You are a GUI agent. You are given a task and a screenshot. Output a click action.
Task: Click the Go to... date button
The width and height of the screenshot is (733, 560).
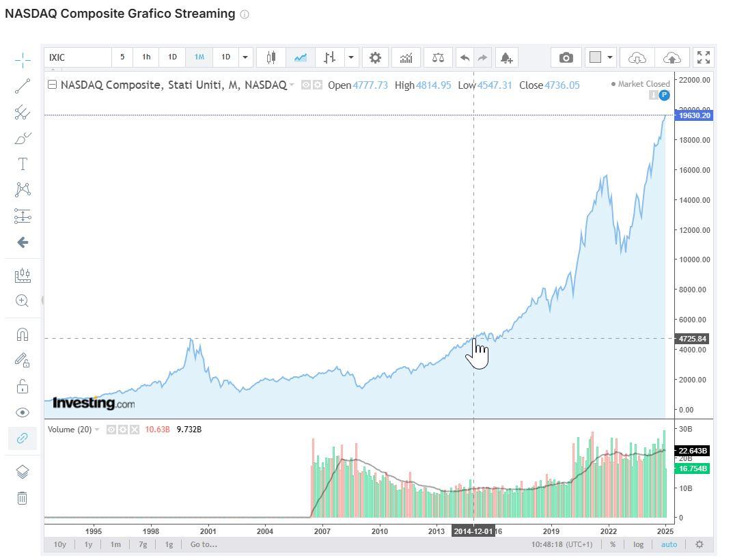pos(204,544)
